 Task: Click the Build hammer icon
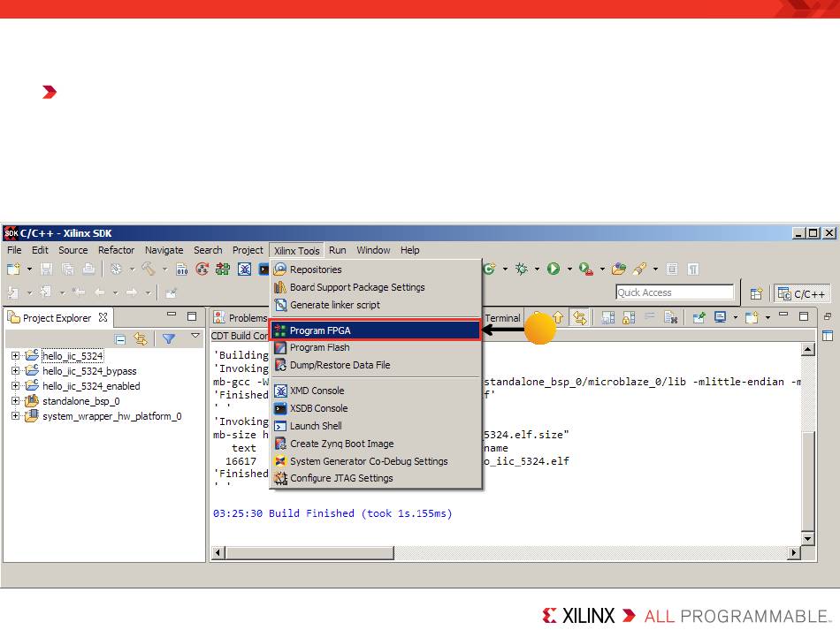pyautogui.click(x=149, y=269)
